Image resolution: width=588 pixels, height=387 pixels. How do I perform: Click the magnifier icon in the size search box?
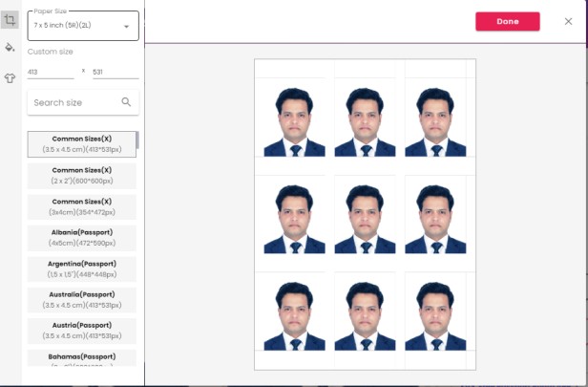[127, 102]
